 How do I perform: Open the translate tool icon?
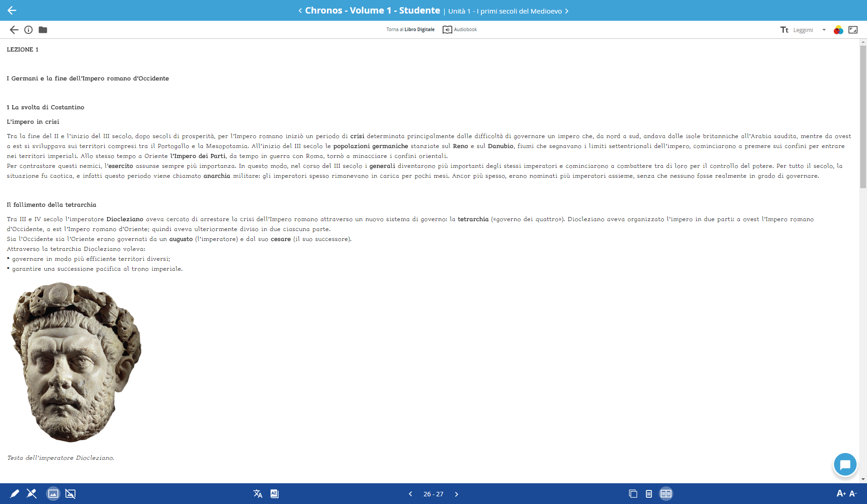[258, 494]
